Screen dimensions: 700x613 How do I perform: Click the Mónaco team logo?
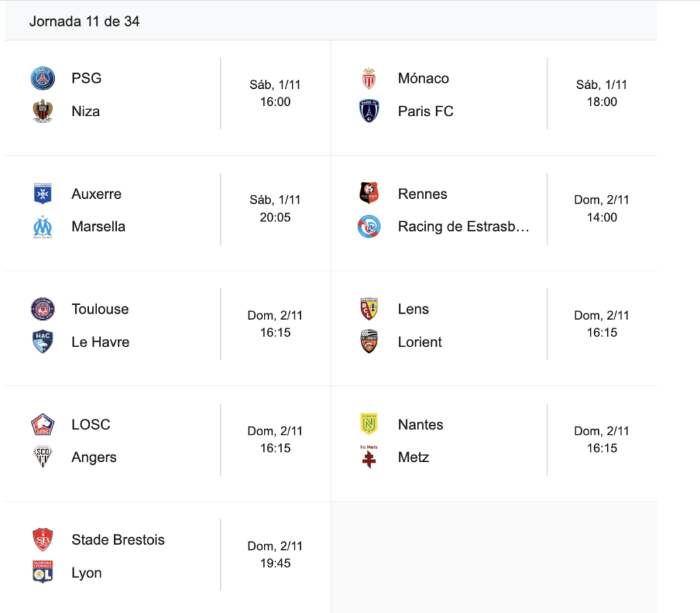pyautogui.click(x=369, y=79)
